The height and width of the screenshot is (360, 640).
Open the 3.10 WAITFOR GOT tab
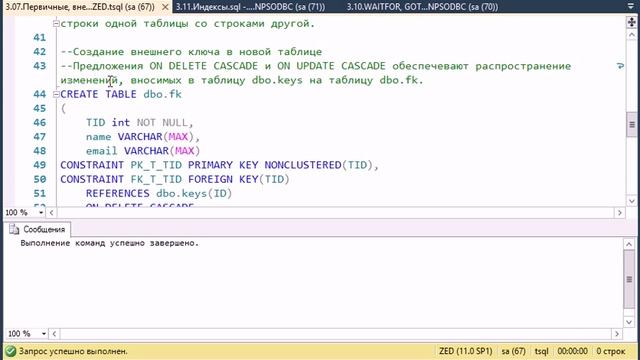pos(422,7)
